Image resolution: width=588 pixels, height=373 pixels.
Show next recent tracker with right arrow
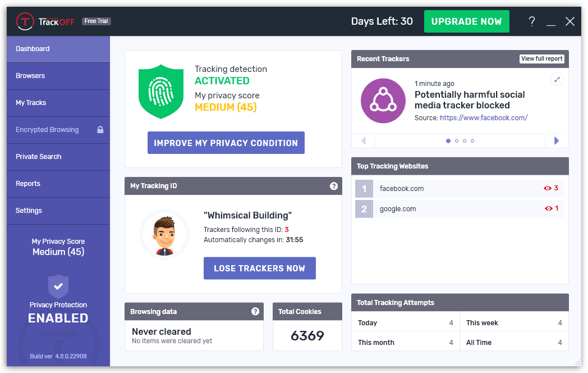click(x=557, y=140)
